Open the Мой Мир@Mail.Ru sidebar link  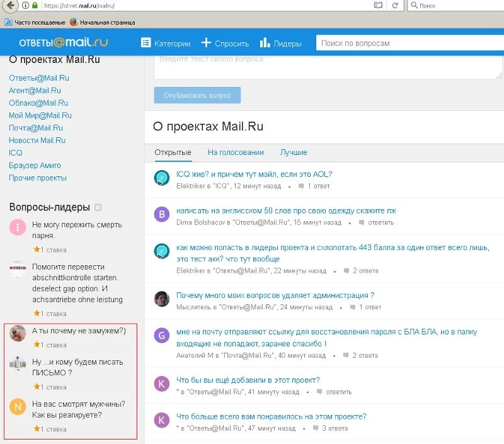click(x=40, y=116)
